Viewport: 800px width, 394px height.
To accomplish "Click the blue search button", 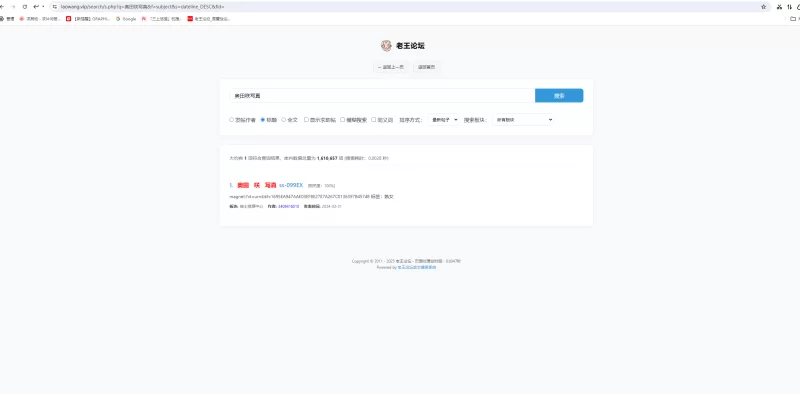I will (x=559, y=95).
